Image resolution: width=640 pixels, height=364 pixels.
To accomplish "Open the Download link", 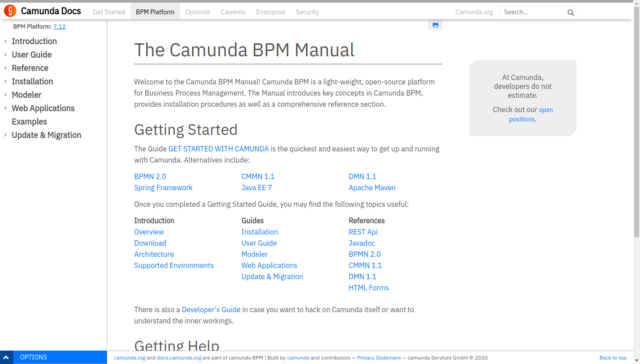I will coord(150,243).
